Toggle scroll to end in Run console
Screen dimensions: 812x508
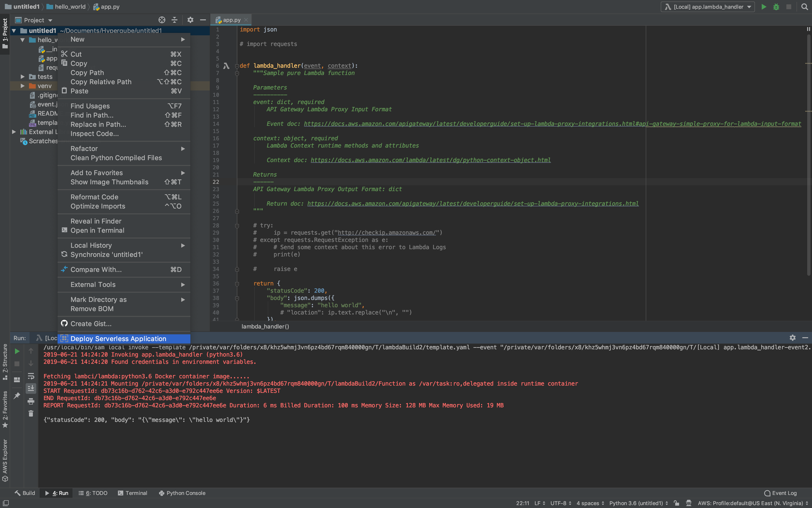pyautogui.click(x=31, y=388)
